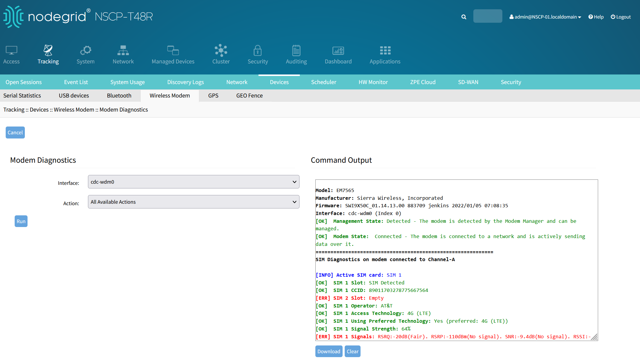The height and width of the screenshot is (364, 640).
Task: Switch to ZPE Cloud tab
Action: 423,82
